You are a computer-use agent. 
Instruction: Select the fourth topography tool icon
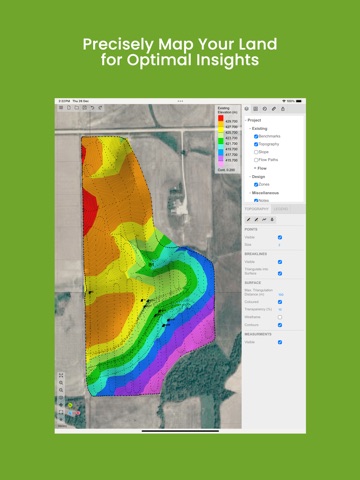pyautogui.click(x=272, y=219)
